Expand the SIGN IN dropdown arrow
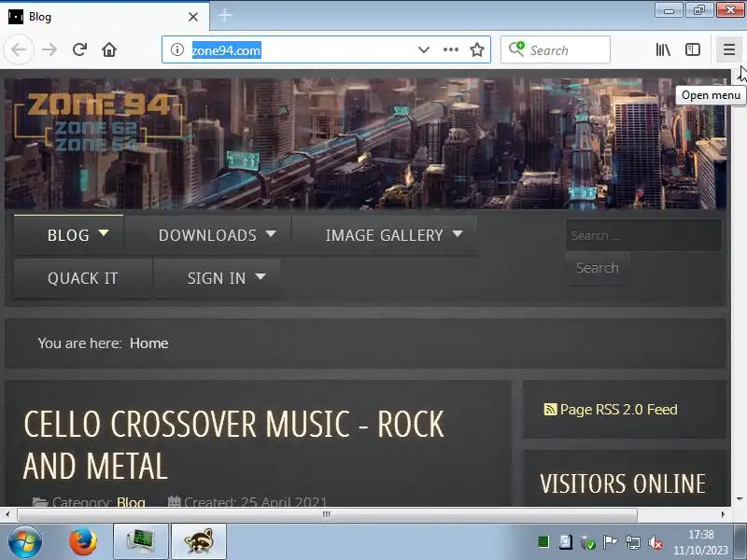Viewport: 747px width, 560px height. tap(261, 276)
